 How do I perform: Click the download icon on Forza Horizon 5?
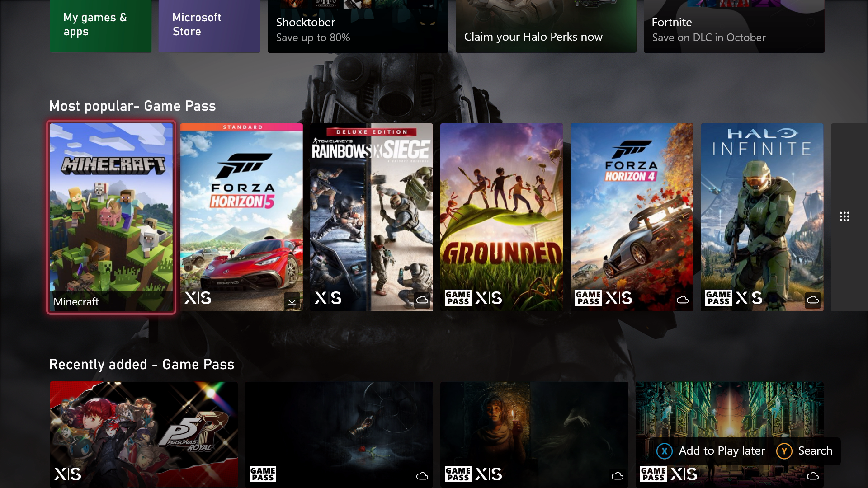[x=292, y=299]
